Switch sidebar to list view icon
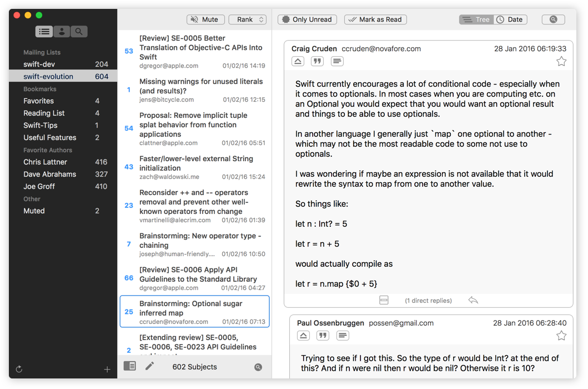This screenshot has width=588, height=389. pos(44,32)
